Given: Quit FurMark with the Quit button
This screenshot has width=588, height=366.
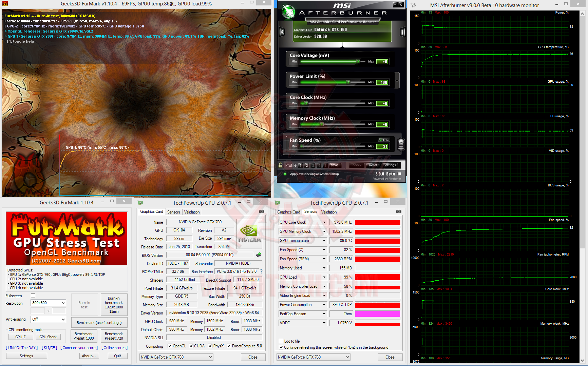Looking at the screenshot, I should pos(118,356).
